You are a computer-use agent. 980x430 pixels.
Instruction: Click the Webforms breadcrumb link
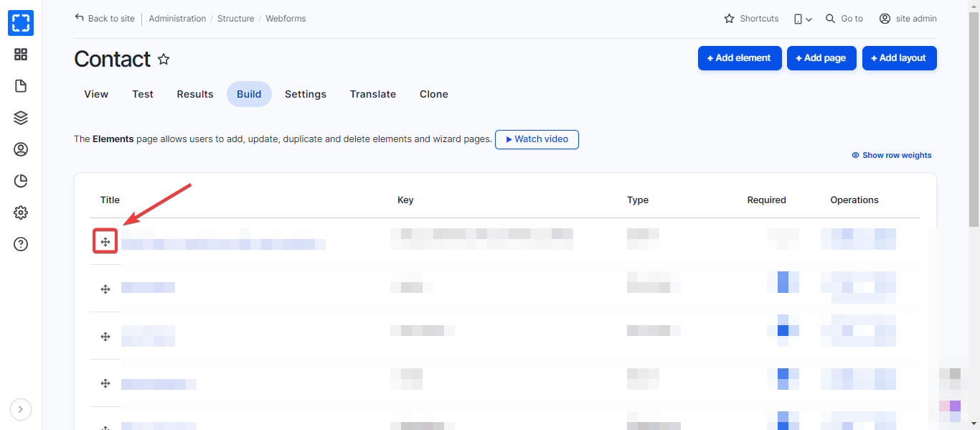[x=286, y=19]
